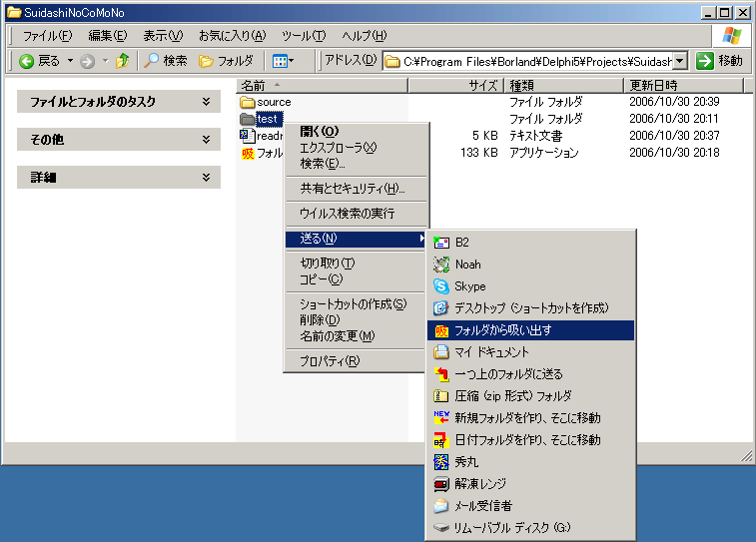Open the source folder icon
Viewport: 756px width, 542px height.
pos(249,102)
